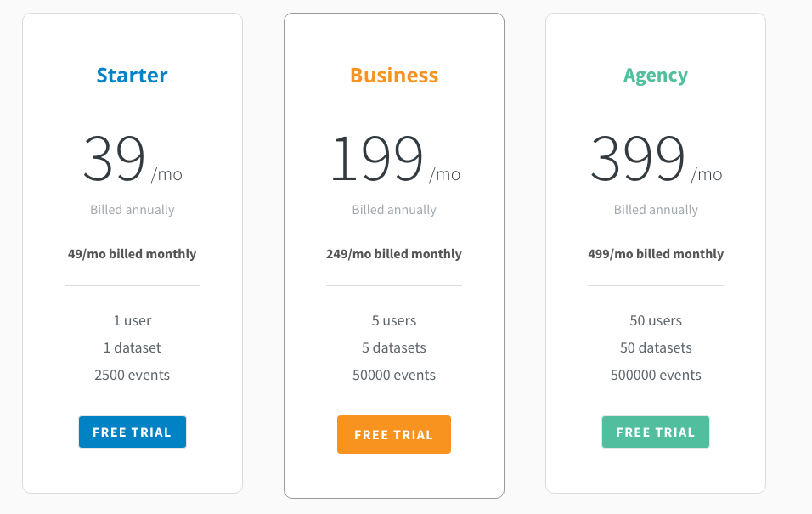The image size is (812, 514).
Task: Select the Agency plan heading
Action: (655, 76)
